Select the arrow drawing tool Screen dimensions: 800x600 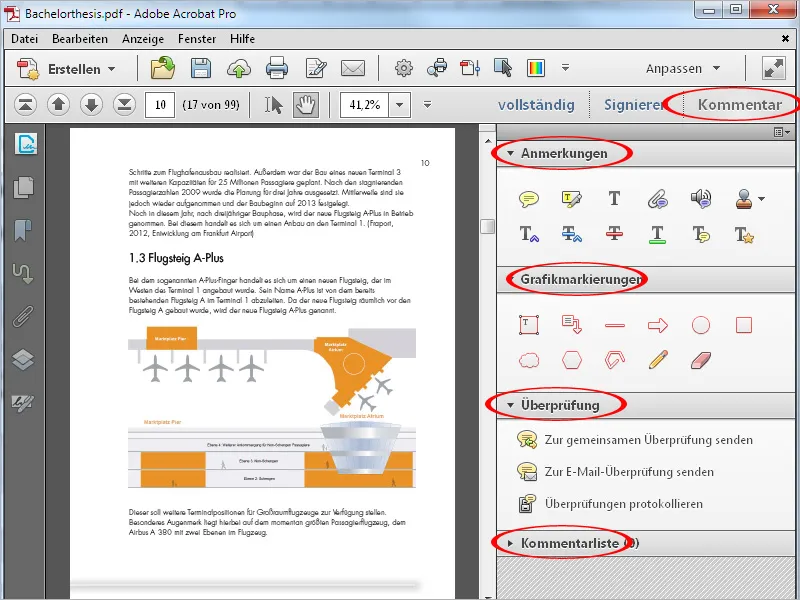coord(658,325)
